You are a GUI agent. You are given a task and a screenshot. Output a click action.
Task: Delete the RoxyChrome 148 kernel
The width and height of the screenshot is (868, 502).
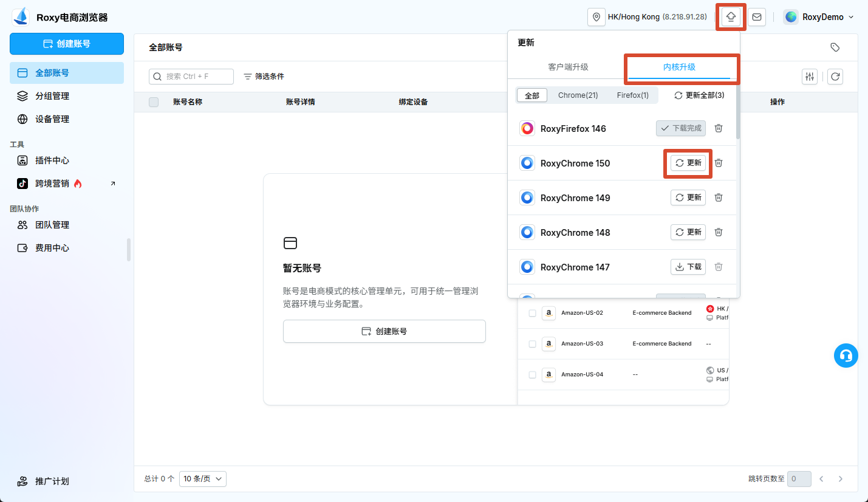point(719,232)
